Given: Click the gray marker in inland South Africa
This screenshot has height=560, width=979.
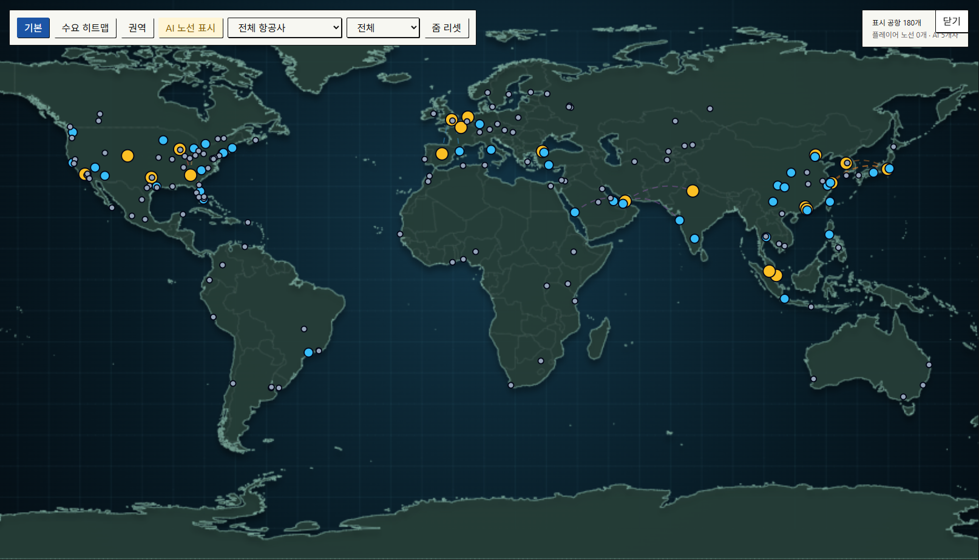Looking at the screenshot, I should [541, 361].
